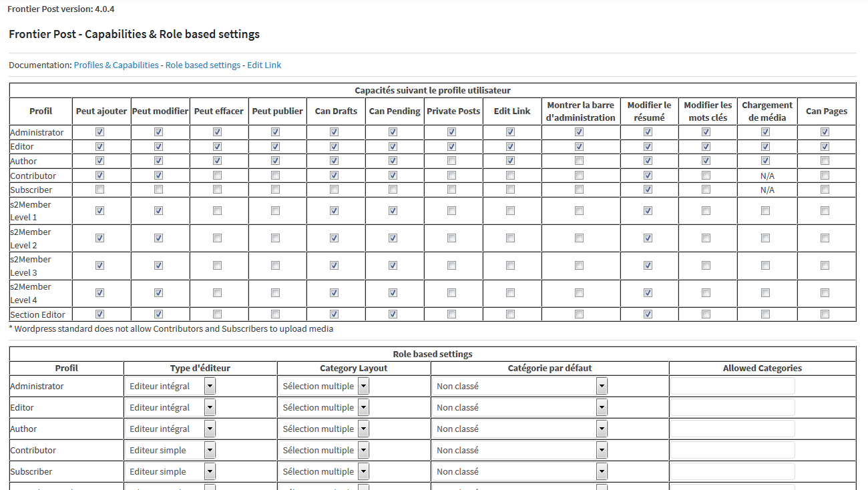Click Allowed Categories field for Subscriber
Image resolution: width=868 pixels, height=490 pixels.
point(733,471)
